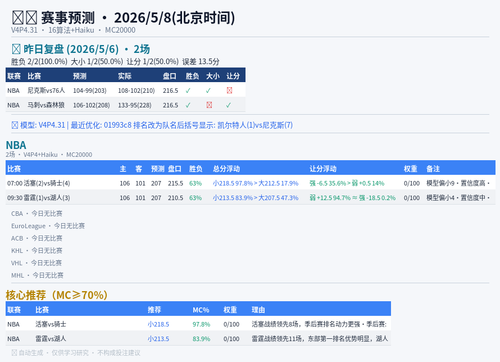Screen dimensions: 500x362
Task: Click the NBA section heading
Action: 16,145
